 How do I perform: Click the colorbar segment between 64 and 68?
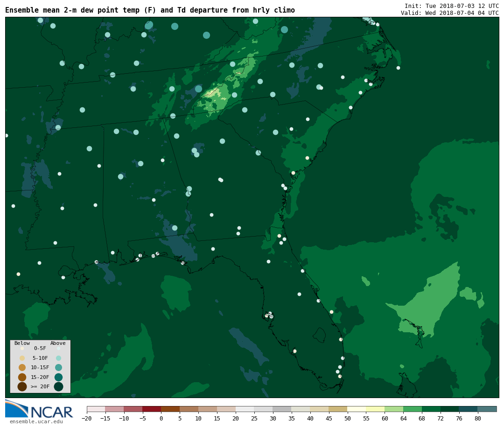(413, 409)
